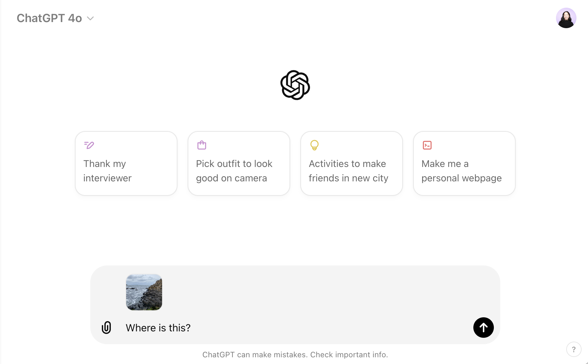Select Activities to make friends in new city
The width and height of the screenshot is (588, 364).
pos(352,163)
